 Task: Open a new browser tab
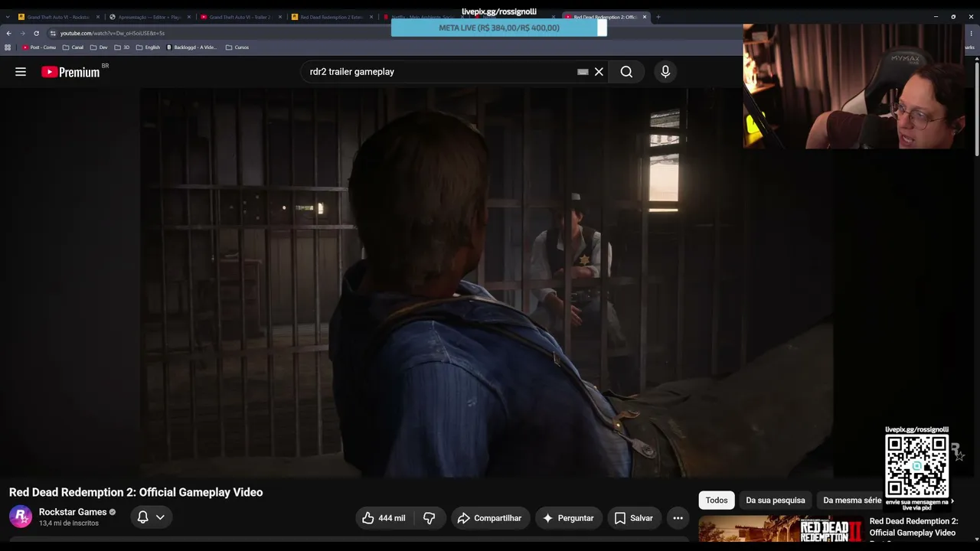point(658,17)
